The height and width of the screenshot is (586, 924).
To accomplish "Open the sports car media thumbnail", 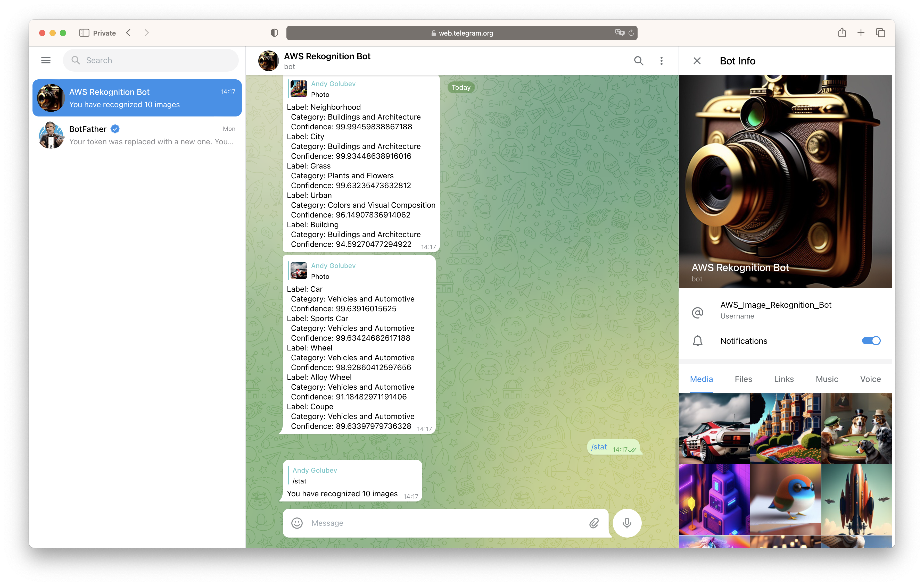I will (714, 428).
